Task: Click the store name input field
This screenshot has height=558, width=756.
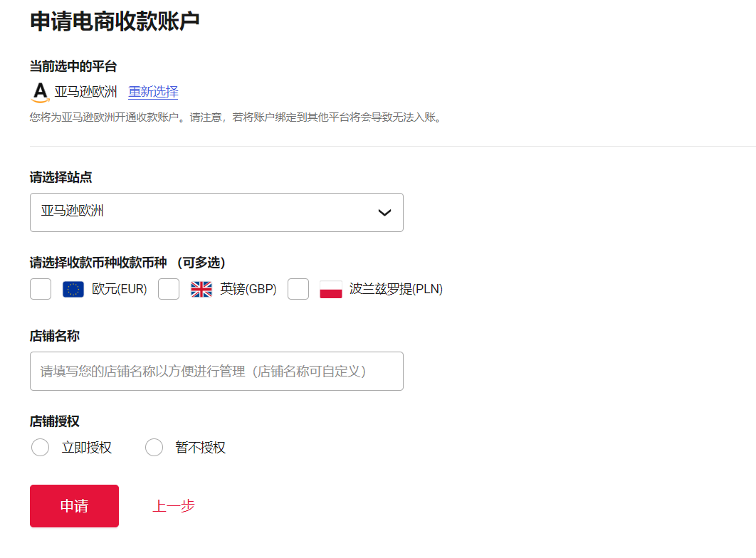Action: (x=216, y=371)
